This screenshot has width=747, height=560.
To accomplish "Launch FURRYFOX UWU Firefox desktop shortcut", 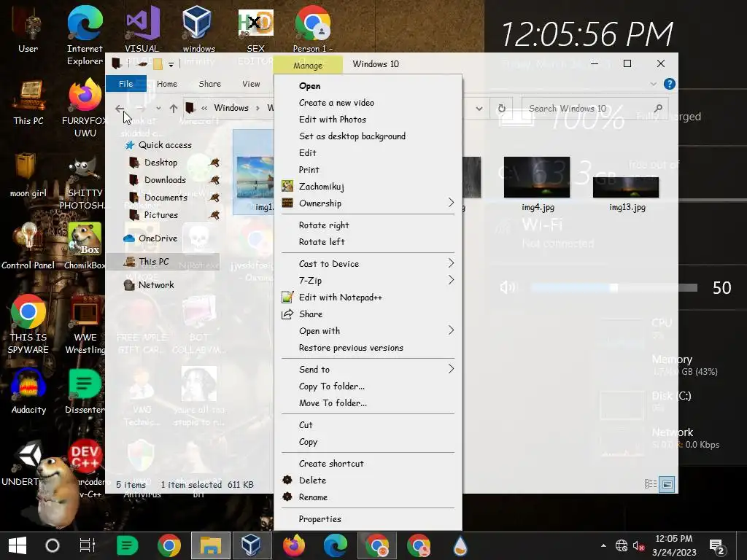I will 85,109.
